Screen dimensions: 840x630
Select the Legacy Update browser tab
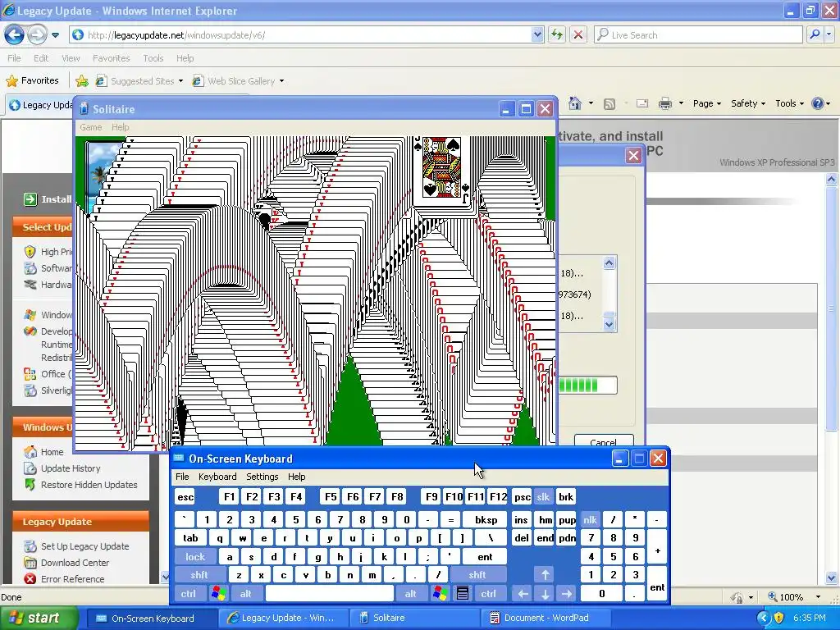[x=40, y=105]
